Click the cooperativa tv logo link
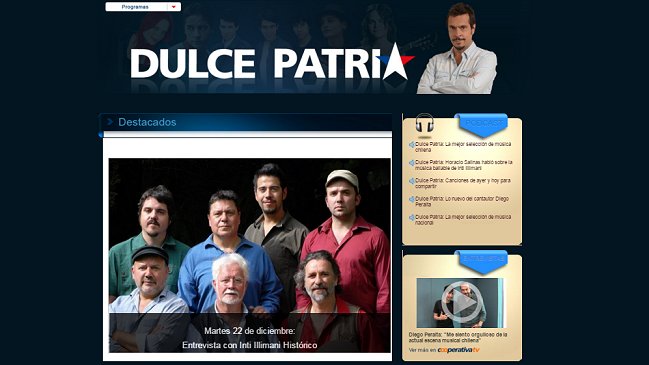The height and width of the screenshot is (365, 649). point(459,350)
